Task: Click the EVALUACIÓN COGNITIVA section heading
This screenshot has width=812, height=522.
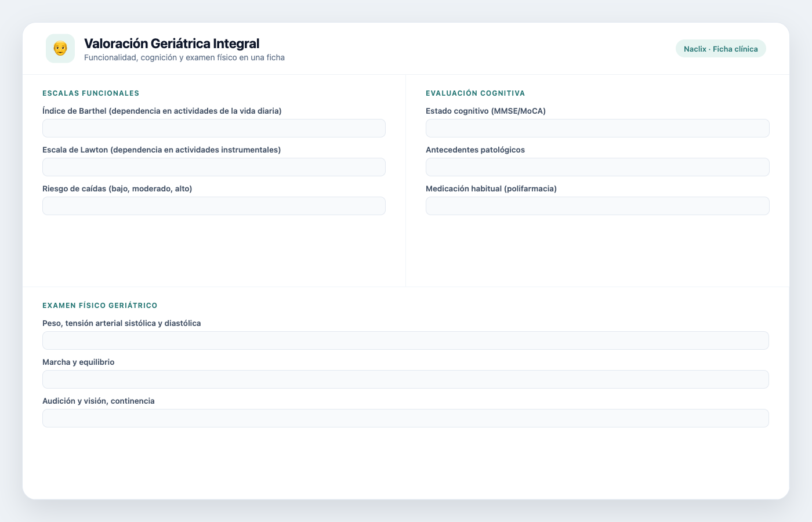Action: (476, 93)
